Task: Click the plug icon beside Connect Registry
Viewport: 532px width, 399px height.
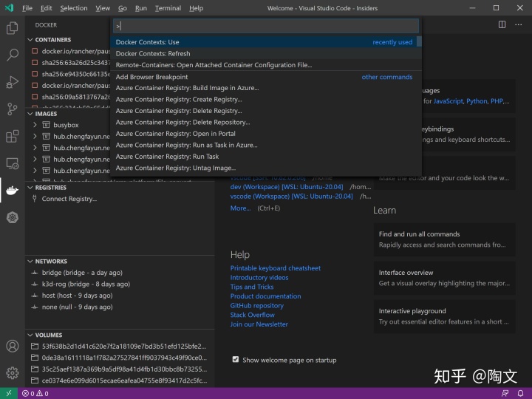Action: click(x=34, y=199)
